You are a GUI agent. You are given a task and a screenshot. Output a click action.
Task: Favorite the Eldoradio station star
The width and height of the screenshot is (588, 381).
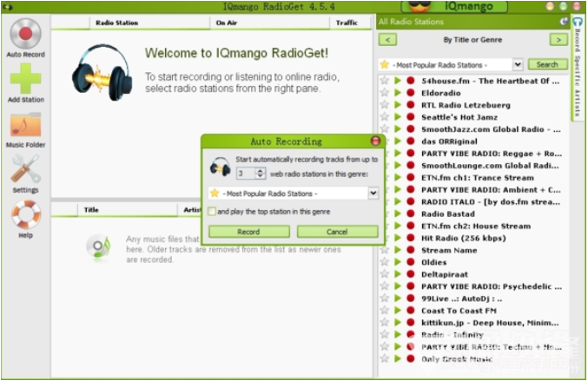click(385, 93)
